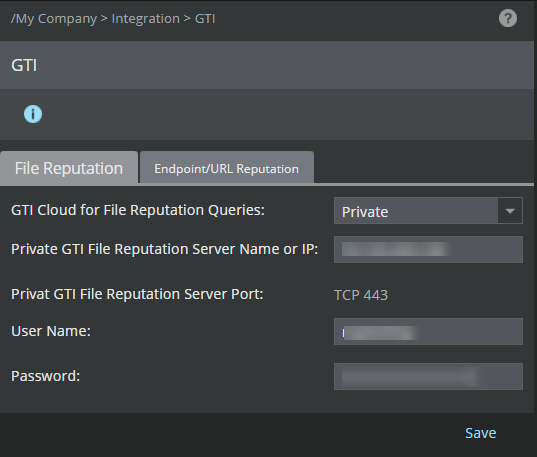Screen dimensions: 537x457
Task: Click into the Password input field
Action: tap(428, 376)
